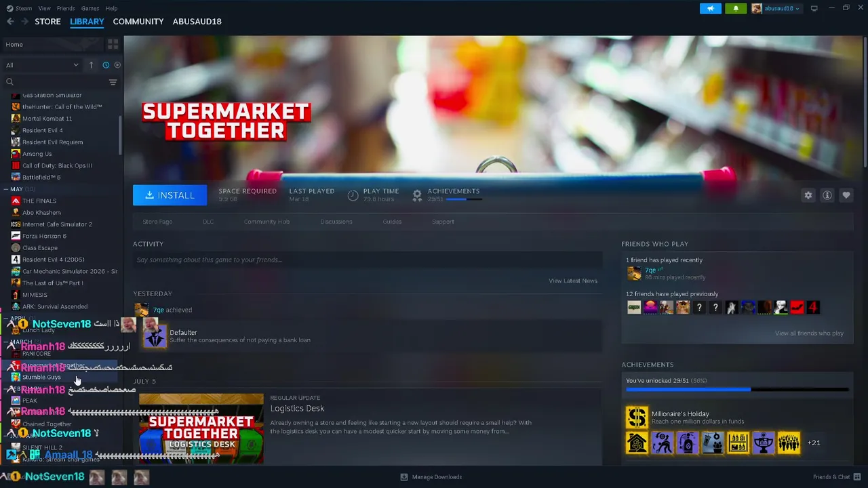Open the Friends & Chat icon

[x=856, y=477]
